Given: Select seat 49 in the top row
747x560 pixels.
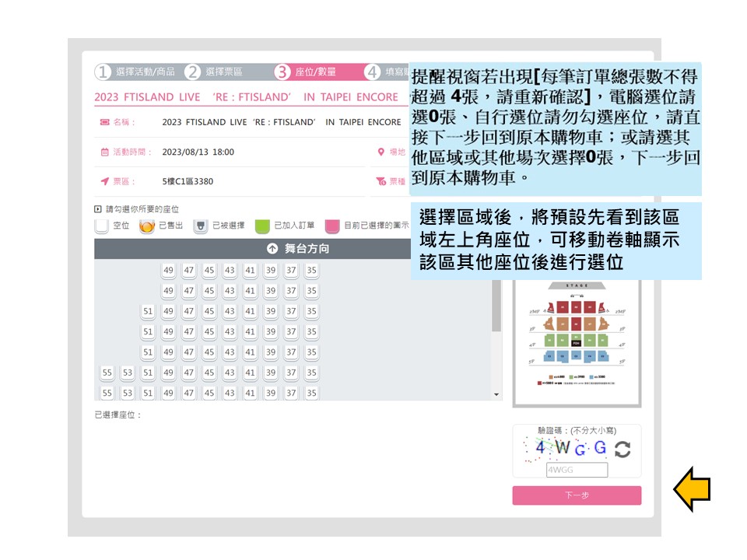Looking at the screenshot, I should point(168,271).
